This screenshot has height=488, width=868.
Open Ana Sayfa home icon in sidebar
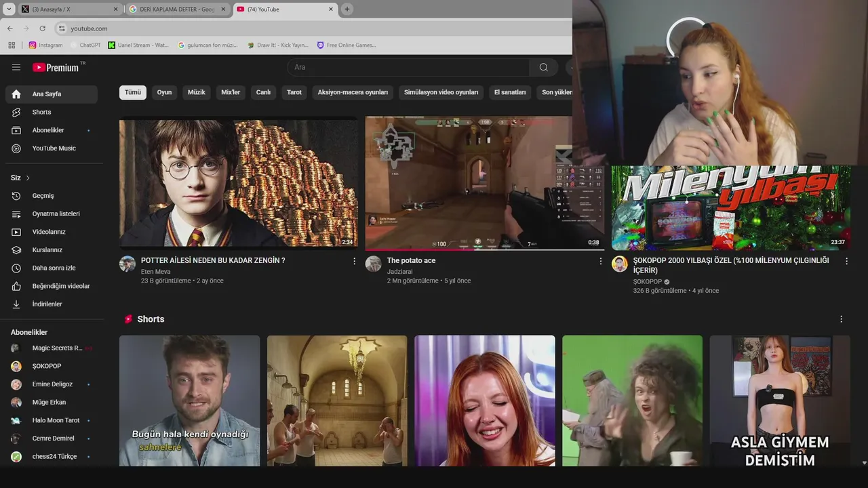point(16,94)
